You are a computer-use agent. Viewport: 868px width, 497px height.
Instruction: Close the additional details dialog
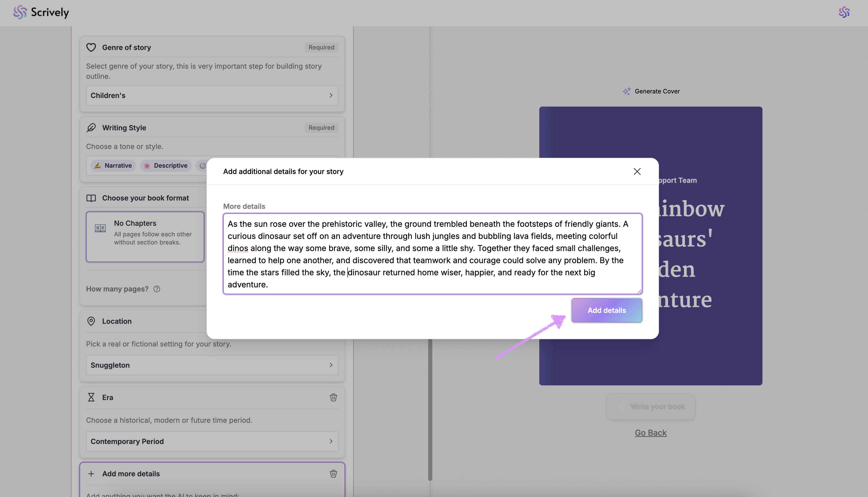point(637,171)
